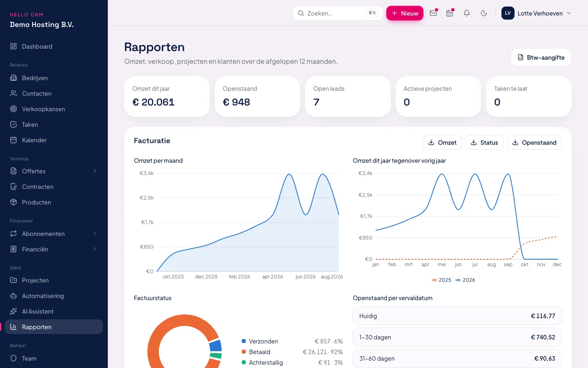
Task: Go to Offertes in the sidebar
Action: pos(54,171)
